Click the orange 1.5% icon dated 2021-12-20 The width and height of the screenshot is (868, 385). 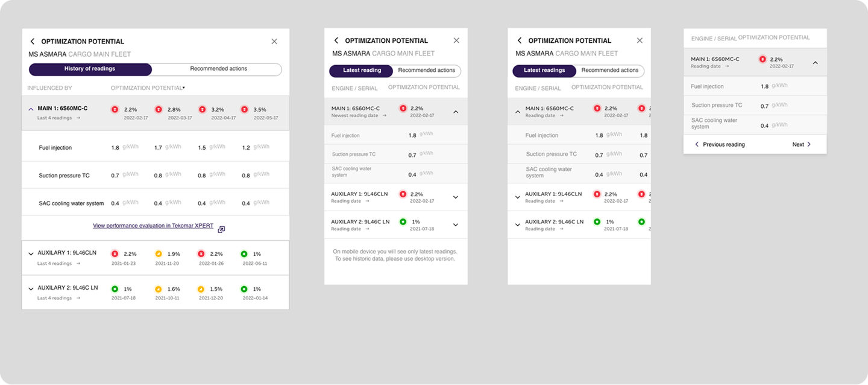tap(201, 289)
